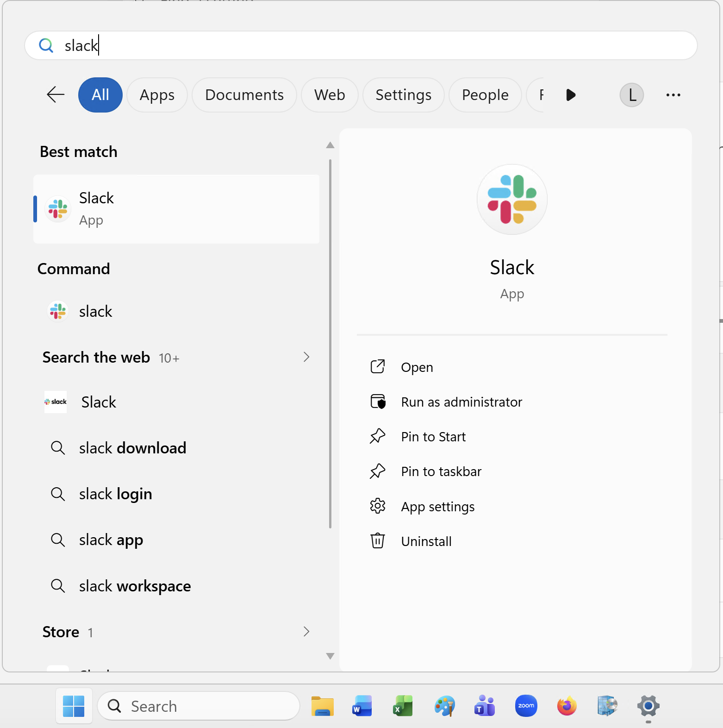The image size is (723, 728).
Task: Click Slack icon in Best match row
Action: point(58,209)
